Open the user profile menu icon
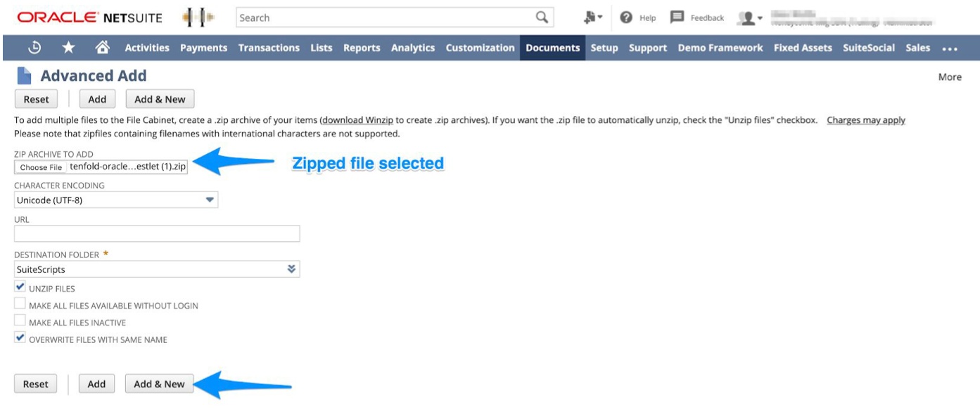The height and width of the screenshot is (419, 980). click(746, 17)
